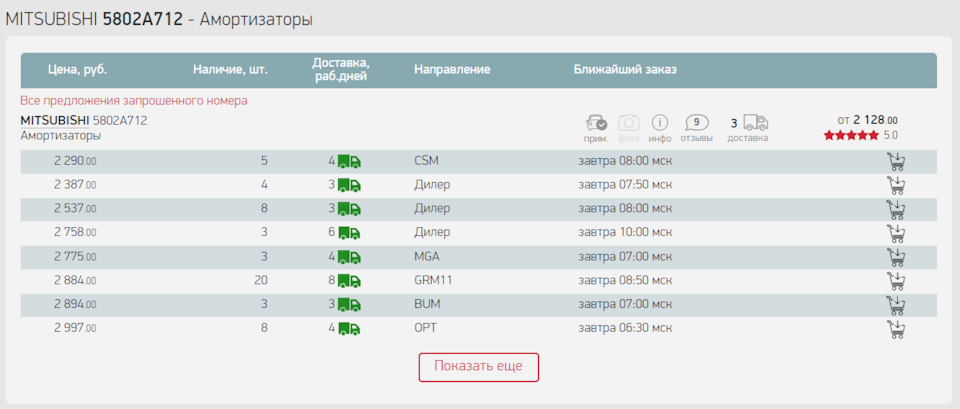Add the BUM offer to cart
The height and width of the screenshot is (409, 960).
896,305
